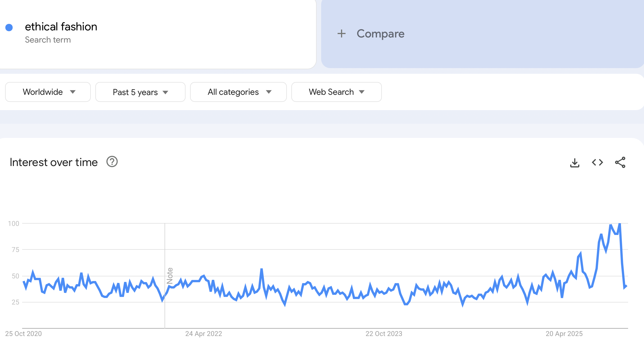Image resolution: width=644 pixels, height=357 pixels.
Task: Open the All categories dropdown
Action: (x=238, y=92)
